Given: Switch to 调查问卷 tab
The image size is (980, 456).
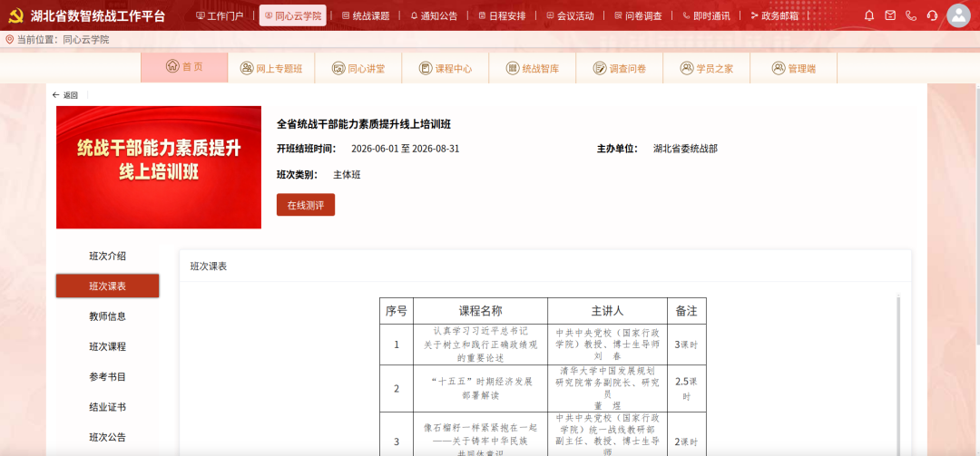Looking at the screenshot, I should point(620,68).
